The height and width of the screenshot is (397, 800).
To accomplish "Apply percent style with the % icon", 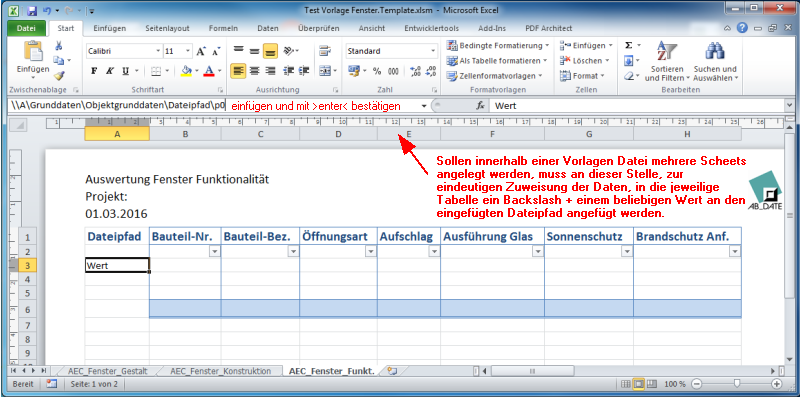I will pyautogui.click(x=377, y=71).
